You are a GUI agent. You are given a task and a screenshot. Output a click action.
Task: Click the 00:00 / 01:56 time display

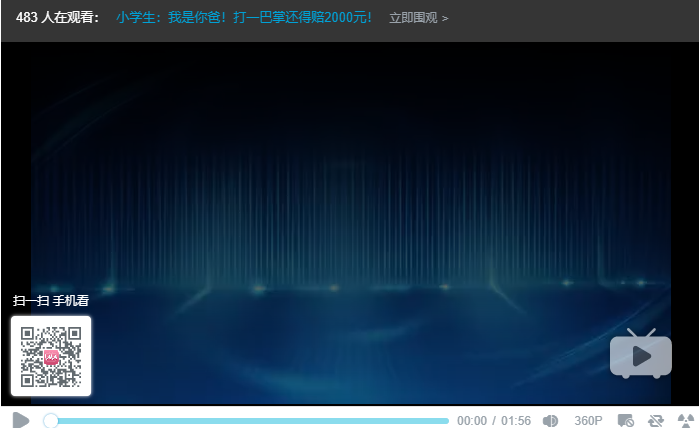tap(494, 420)
